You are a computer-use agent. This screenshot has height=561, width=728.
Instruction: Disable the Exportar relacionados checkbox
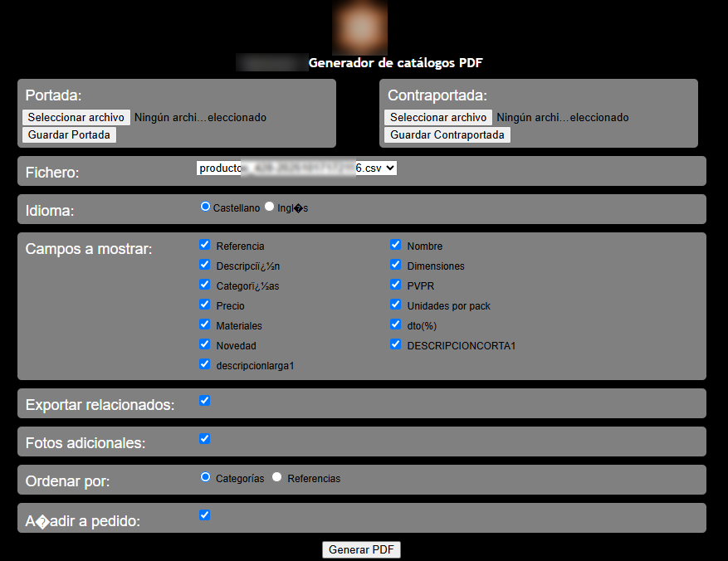pyautogui.click(x=205, y=401)
